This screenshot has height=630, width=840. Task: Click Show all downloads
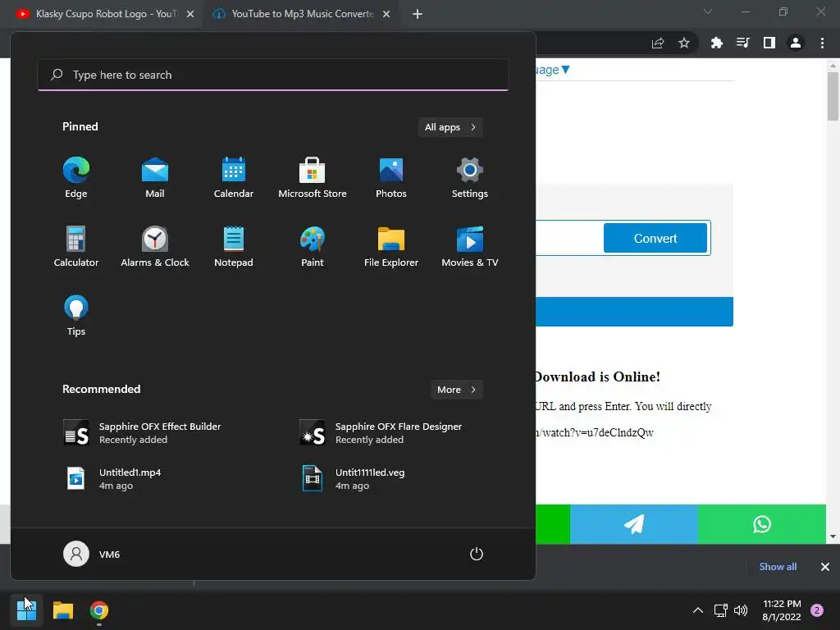[778, 567]
